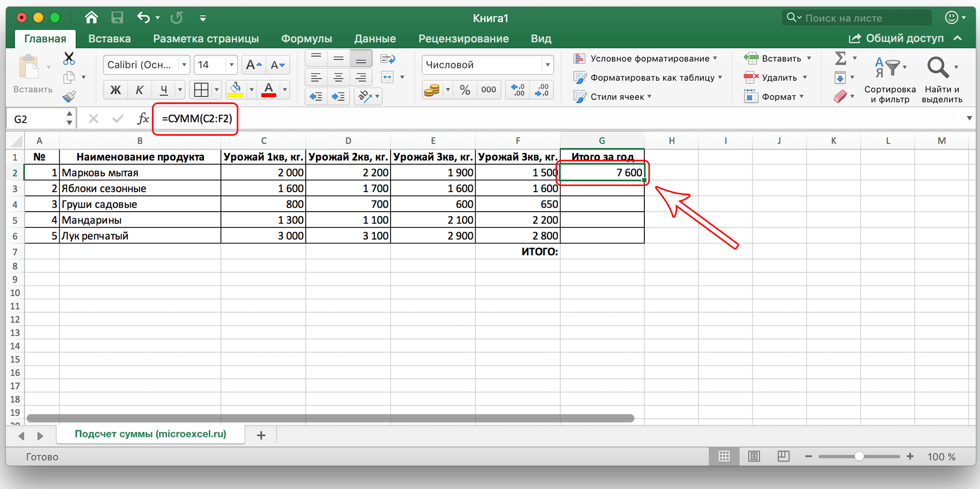
Task: Switch to Page Layout view in status bar
Action: pyautogui.click(x=754, y=457)
